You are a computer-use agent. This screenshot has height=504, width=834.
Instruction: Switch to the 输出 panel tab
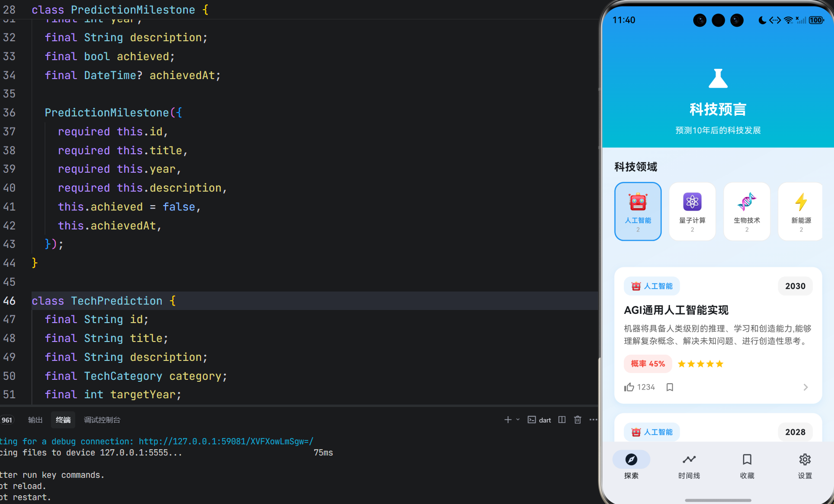(35, 420)
